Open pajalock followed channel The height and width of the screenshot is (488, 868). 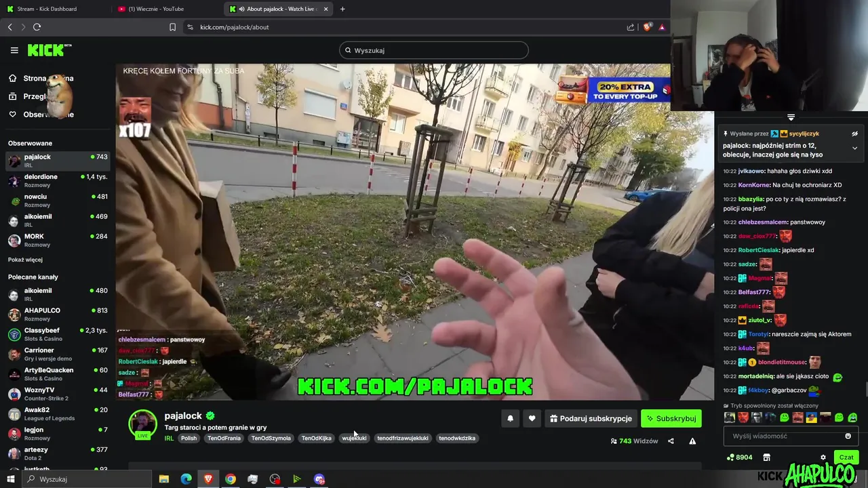[x=58, y=161]
